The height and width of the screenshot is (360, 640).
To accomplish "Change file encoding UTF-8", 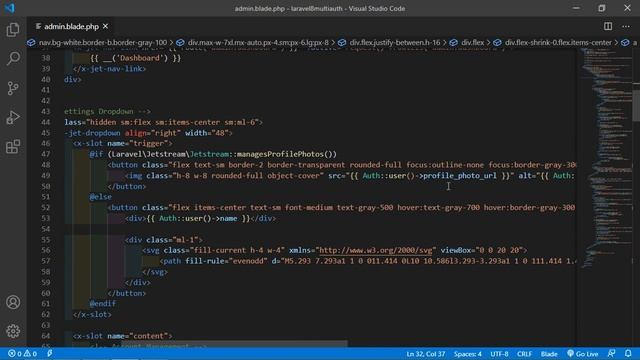I will click(x=499, y=354).
